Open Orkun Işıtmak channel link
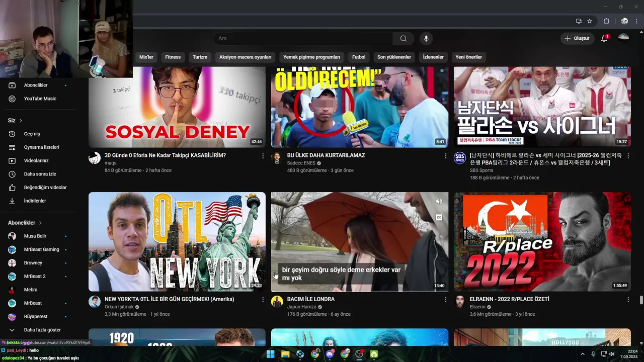The height and width of the screenshot is (362, 644). coord(119,307)
